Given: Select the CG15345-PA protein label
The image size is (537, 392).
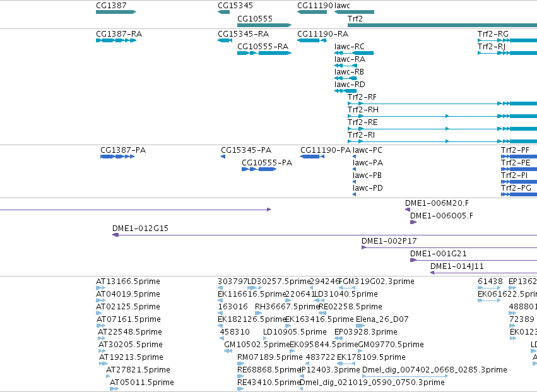Looking at the screenshot, I should [x=246, y=150].
